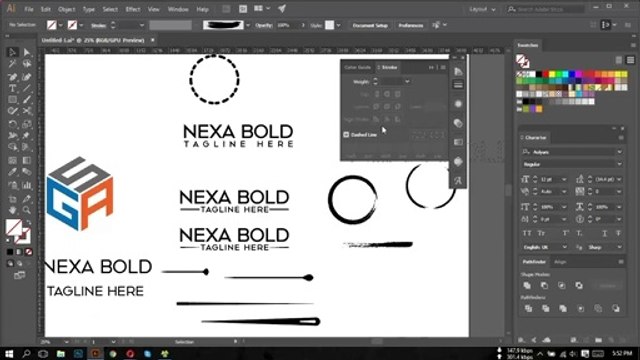The image size is (640, 360).
Task: Open the font style Regular dropdown
Action: pos(619,164)
